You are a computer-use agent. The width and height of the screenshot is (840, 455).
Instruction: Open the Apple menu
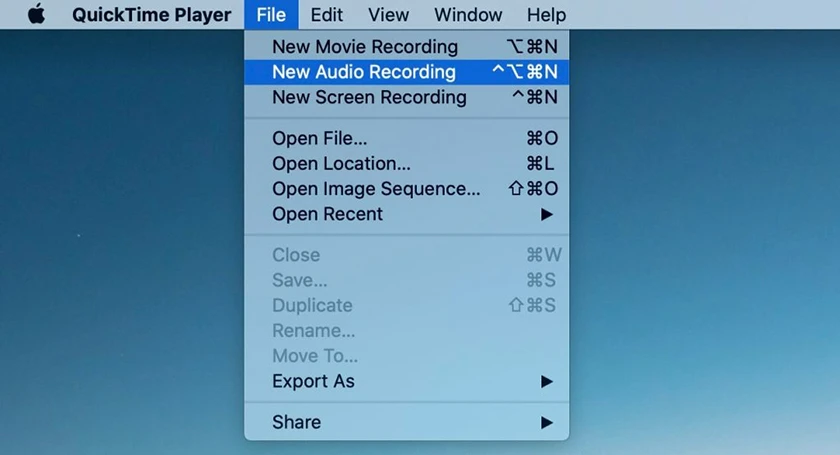tap(36, 14)
